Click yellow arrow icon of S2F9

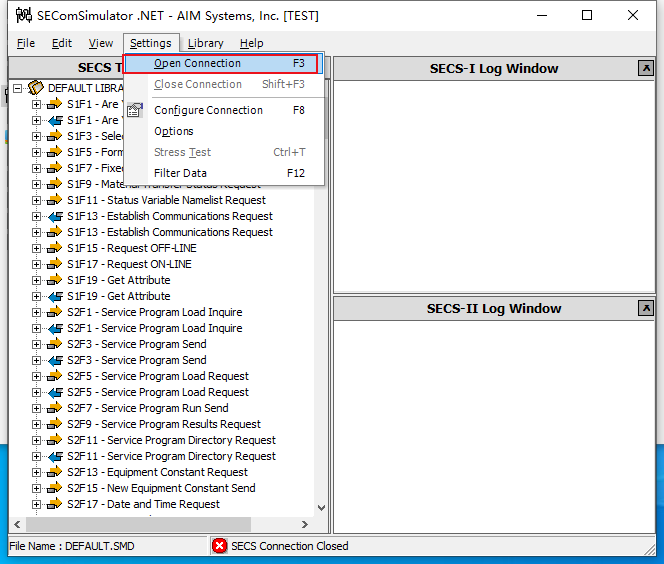(55, 424)
